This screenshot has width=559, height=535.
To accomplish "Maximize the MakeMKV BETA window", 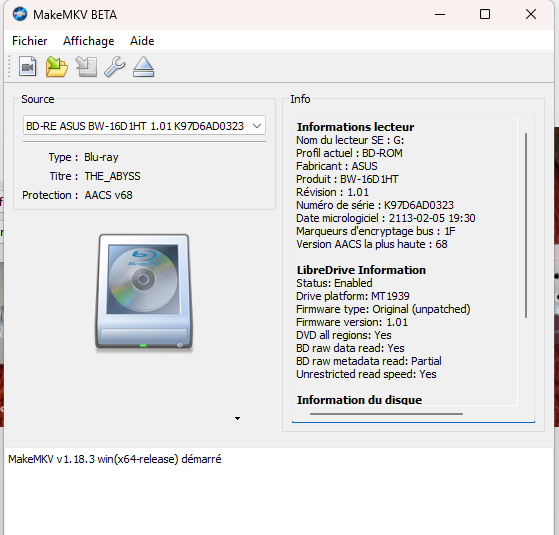I will tap(485, 14).
